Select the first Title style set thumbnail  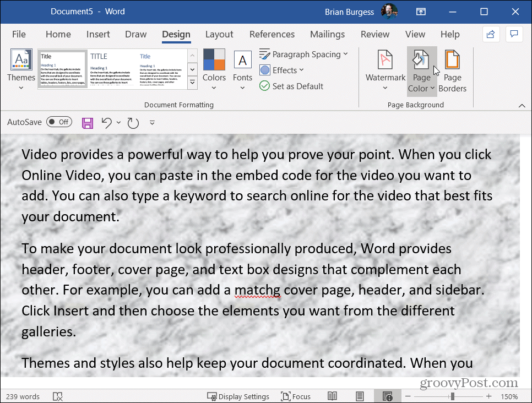point(62,69)
